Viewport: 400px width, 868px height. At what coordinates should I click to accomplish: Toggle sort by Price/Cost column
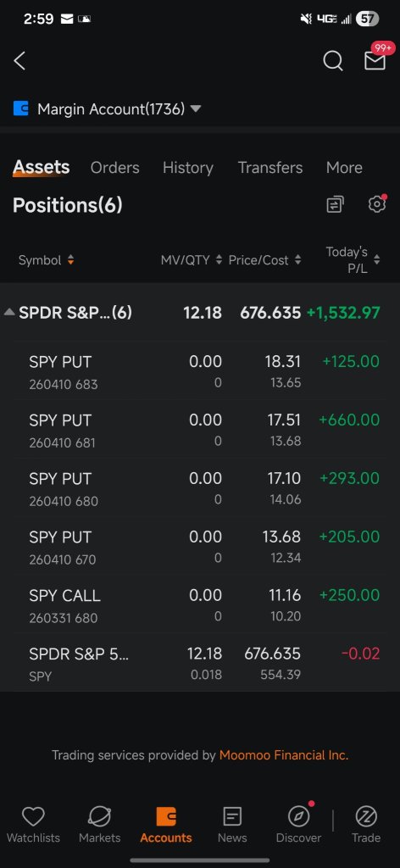tap(265, 260)
